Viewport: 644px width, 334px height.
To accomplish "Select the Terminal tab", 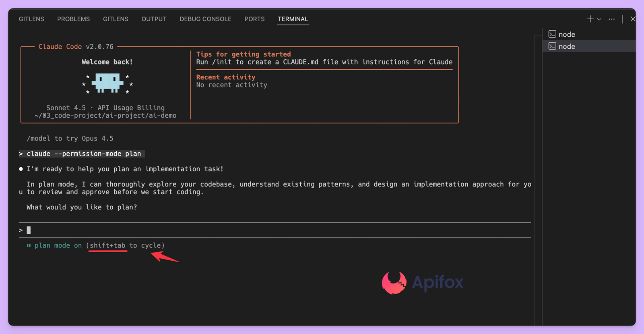I will [293, 19].
